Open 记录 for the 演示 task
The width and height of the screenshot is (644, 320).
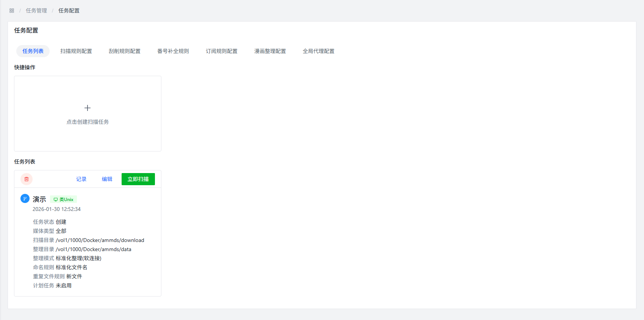pos(81,179)
